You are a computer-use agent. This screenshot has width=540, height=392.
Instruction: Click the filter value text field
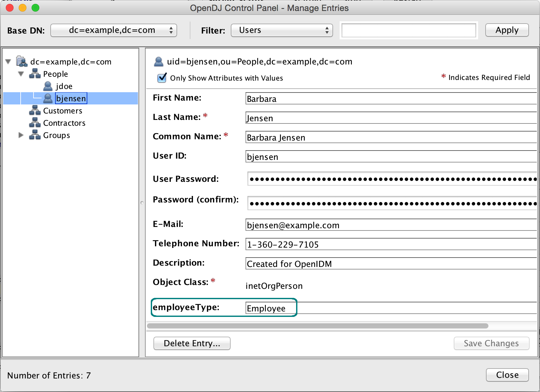point(409,30)
